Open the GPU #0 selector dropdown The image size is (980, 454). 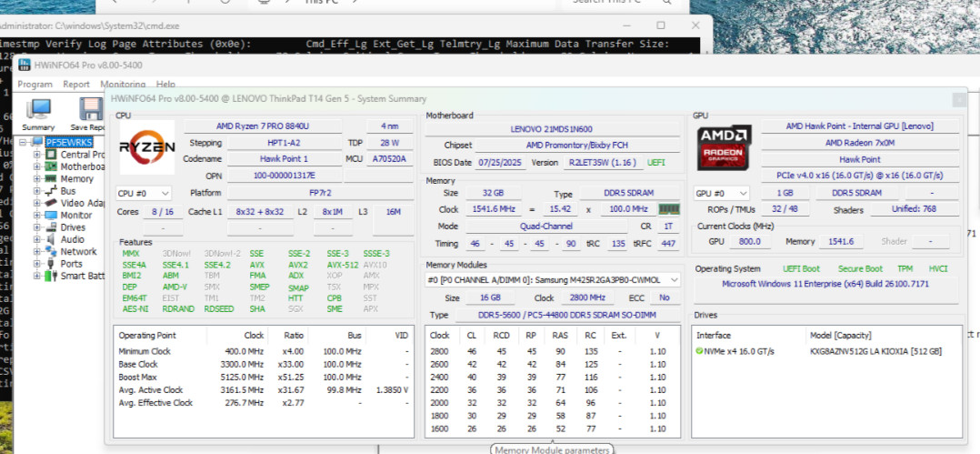[722, 193]
